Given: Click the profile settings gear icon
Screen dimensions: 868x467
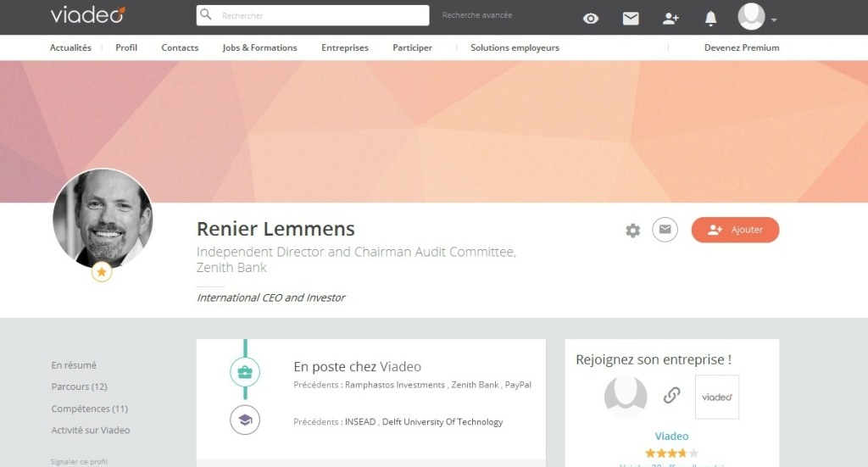Looking at the screenshot, I should pyautogui.click(x=632, y=231).
